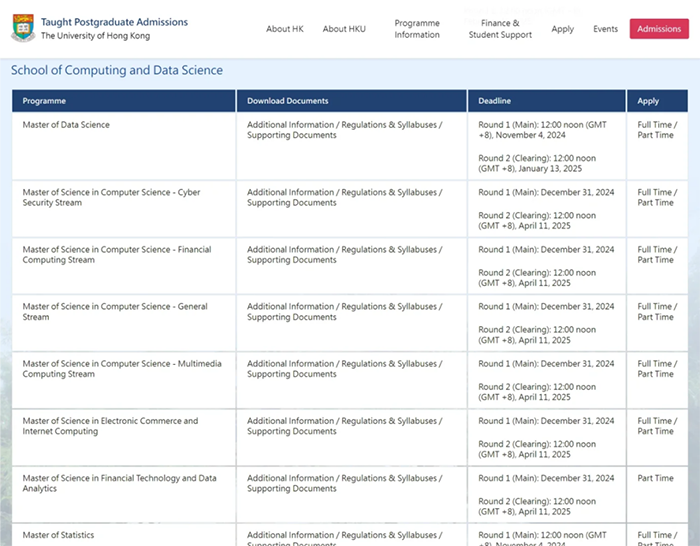Open Additional Information for Master of Statistics
This screenshot has height=546, width=700.
(290, 535)
